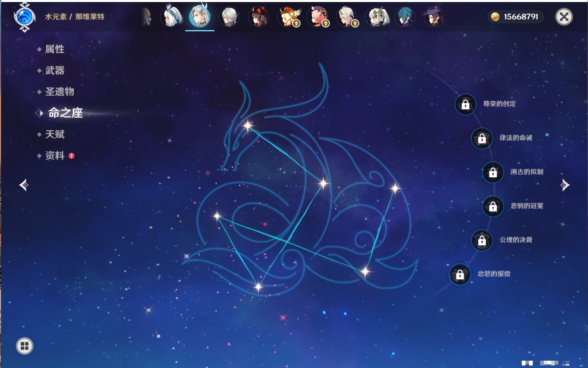Select the witch-hat character avatar
588x368 pixels.
point(434,17)
